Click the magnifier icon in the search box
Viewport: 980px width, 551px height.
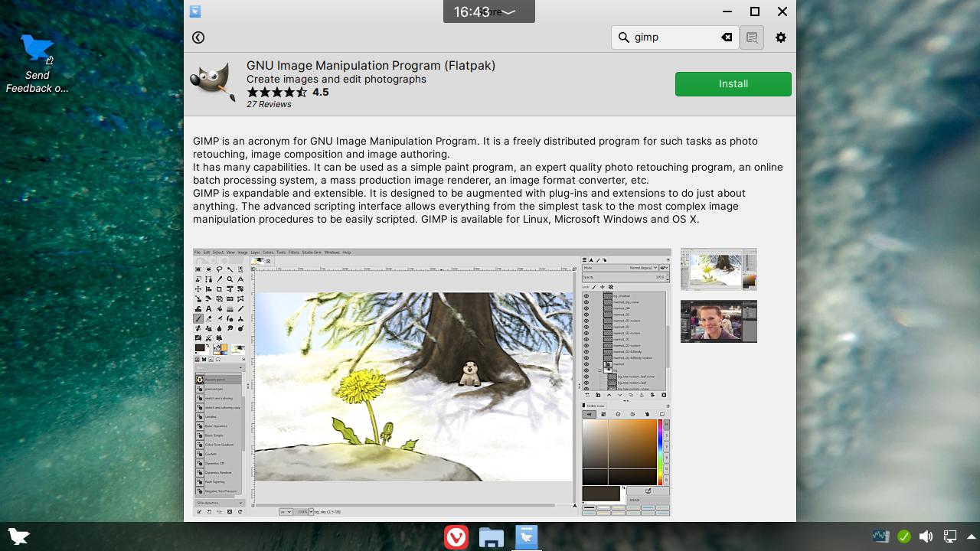624,37
